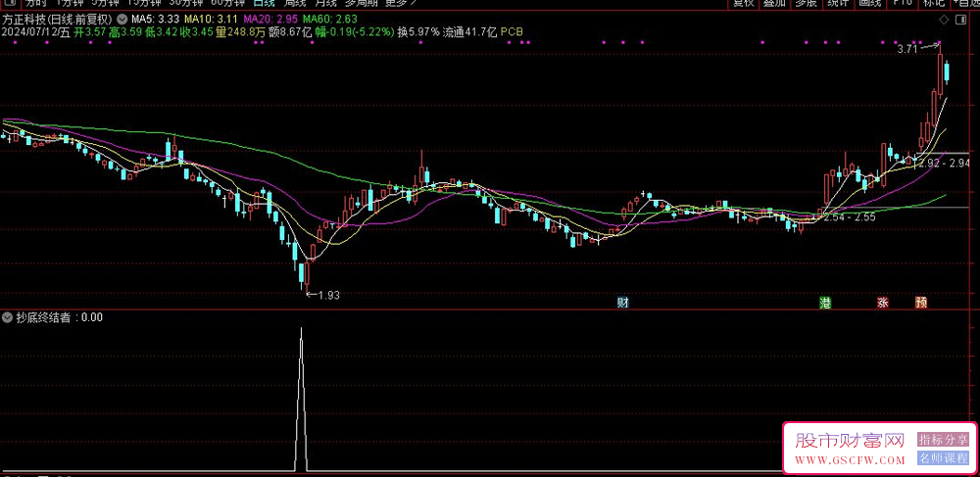
Task: Click the 2.92 - 2.94 gap label
Action: 945,163
